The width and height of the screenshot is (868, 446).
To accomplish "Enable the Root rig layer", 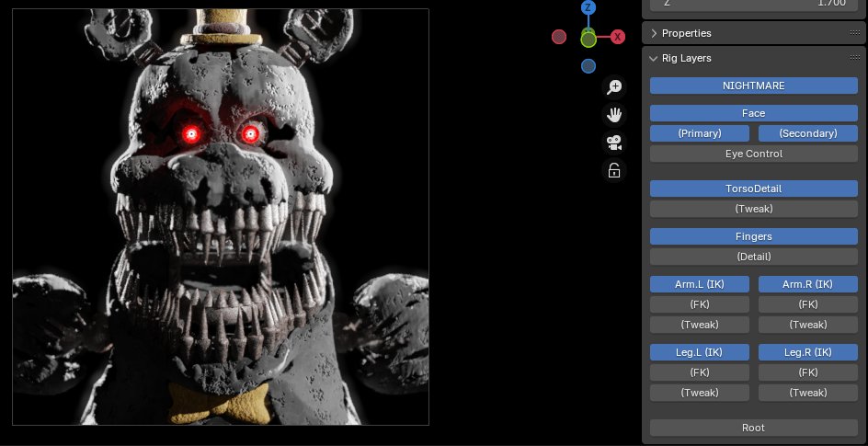I will click(753, 428).
